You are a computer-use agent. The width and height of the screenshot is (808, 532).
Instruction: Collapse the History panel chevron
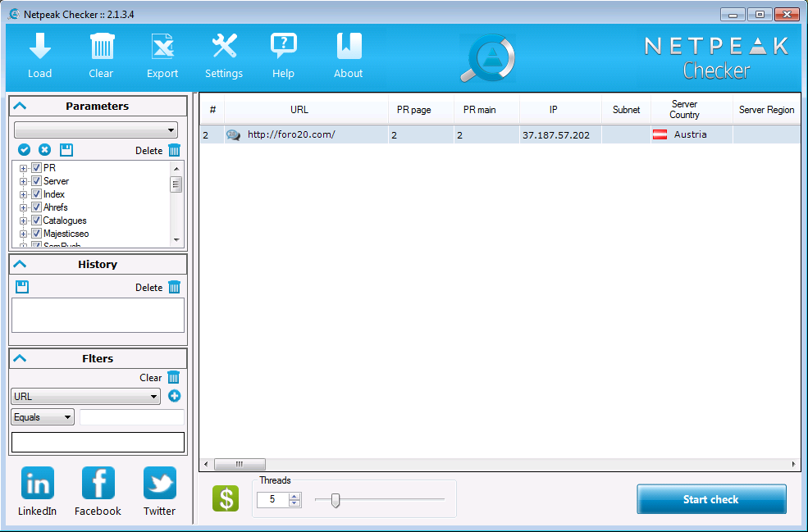[20, 264]
